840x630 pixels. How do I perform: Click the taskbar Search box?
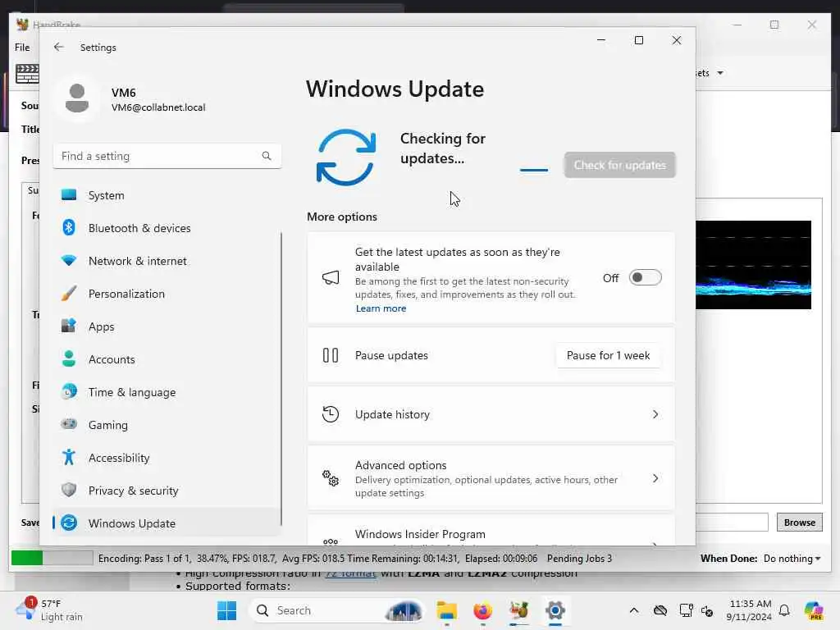(336, 610)
